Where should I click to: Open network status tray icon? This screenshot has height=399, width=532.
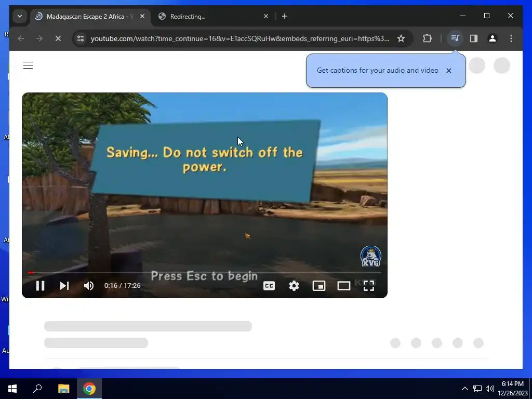[477, 389]
